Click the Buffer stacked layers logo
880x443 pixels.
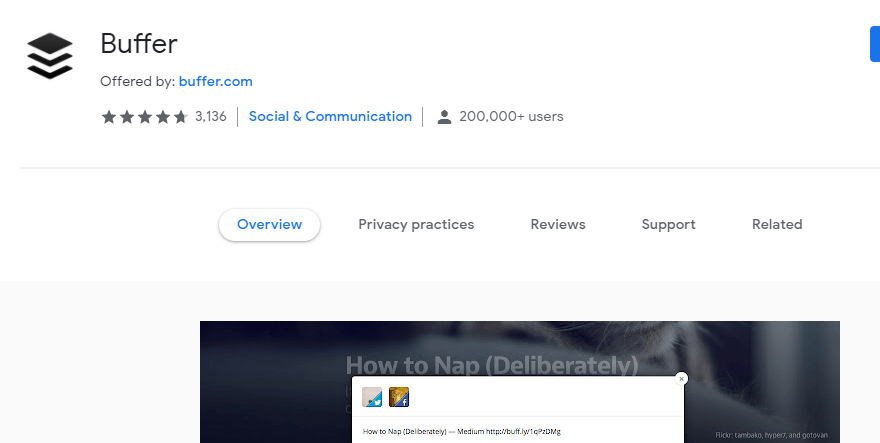(50, 56)
